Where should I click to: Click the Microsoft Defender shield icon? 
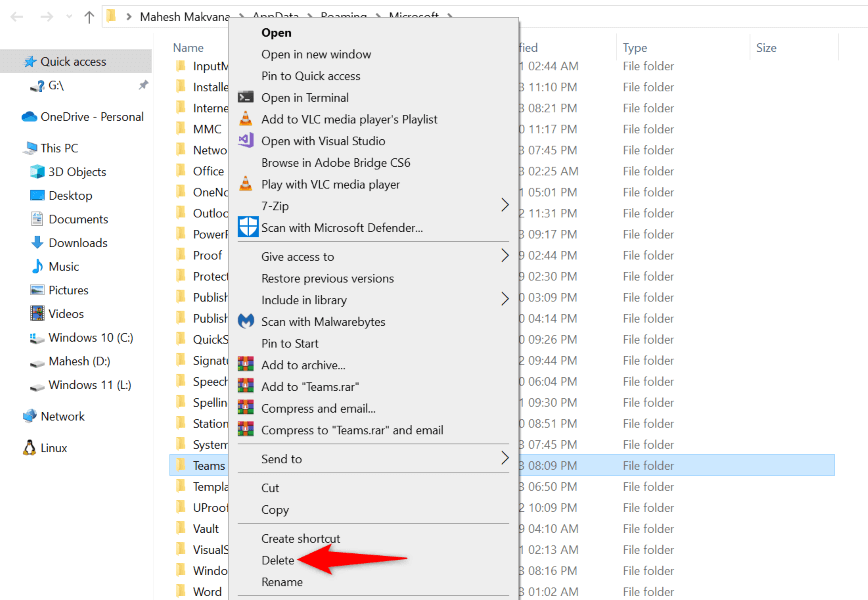click(246, 226)
